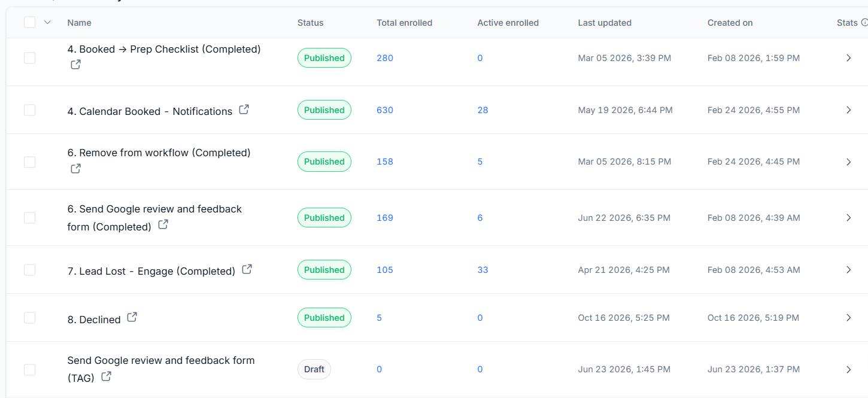Click the Stats info icon in header
The width and height of the screenshot is (868, 398).
(864, 23)
